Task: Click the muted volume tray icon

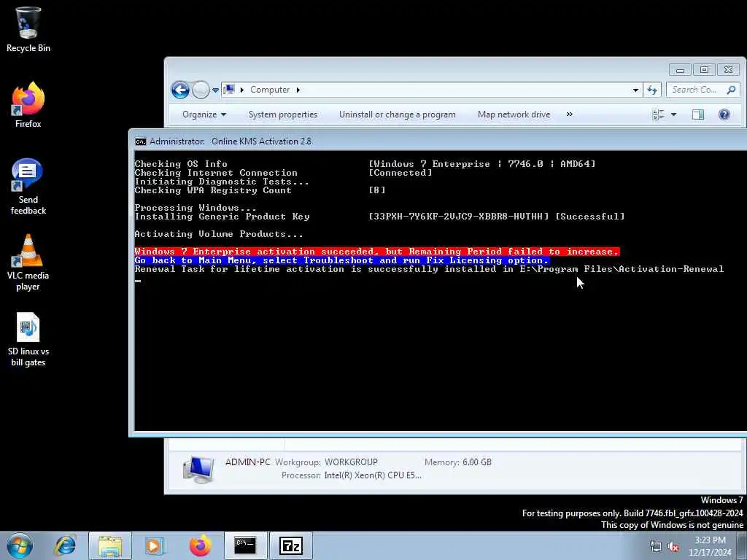Action: [x=673, y=547]
